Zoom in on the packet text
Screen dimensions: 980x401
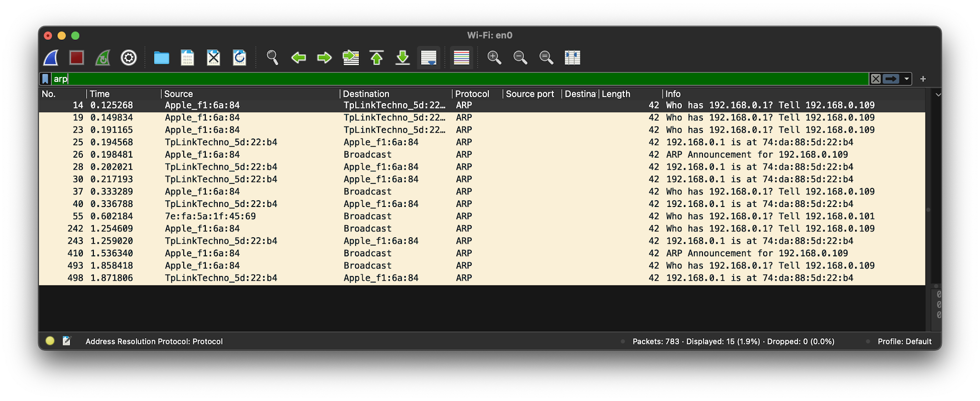(x=494, y=58)
